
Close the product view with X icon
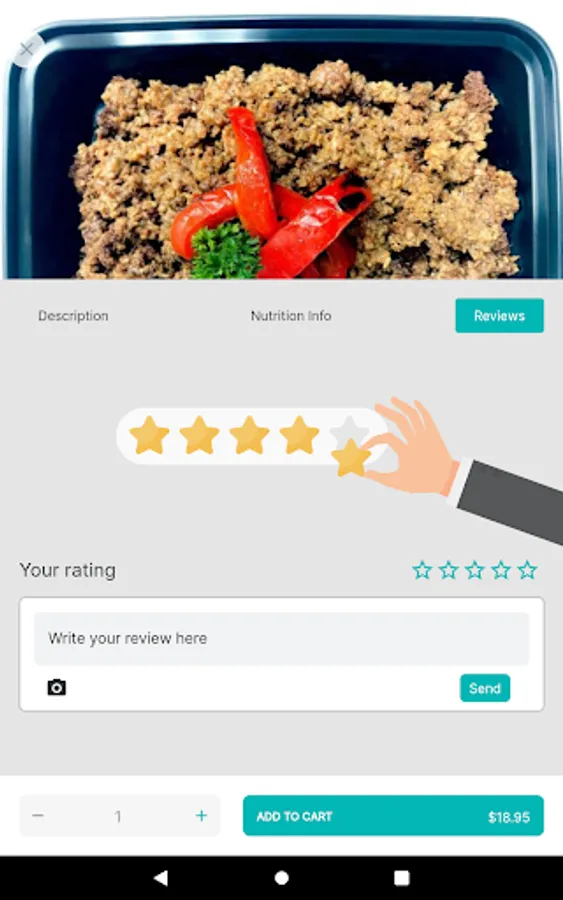point(26,50)
